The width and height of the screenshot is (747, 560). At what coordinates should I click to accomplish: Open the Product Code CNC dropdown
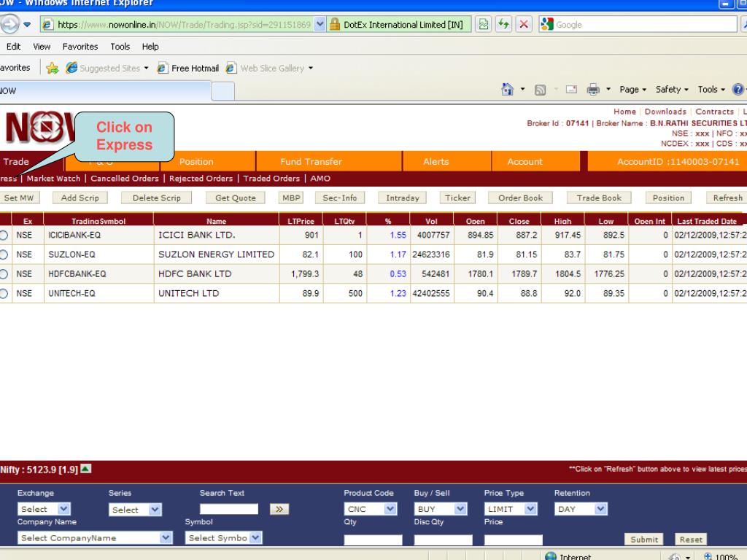point(370,509)
